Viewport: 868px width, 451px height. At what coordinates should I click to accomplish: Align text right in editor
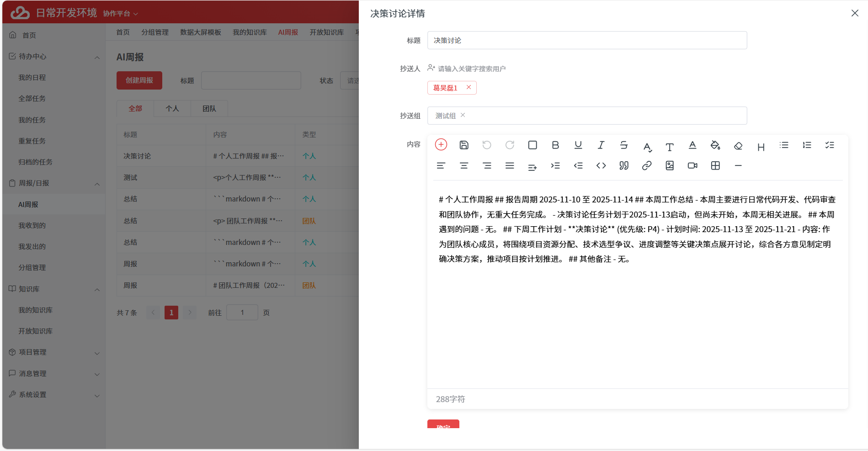pyautogui.click(x=487, y=165)
